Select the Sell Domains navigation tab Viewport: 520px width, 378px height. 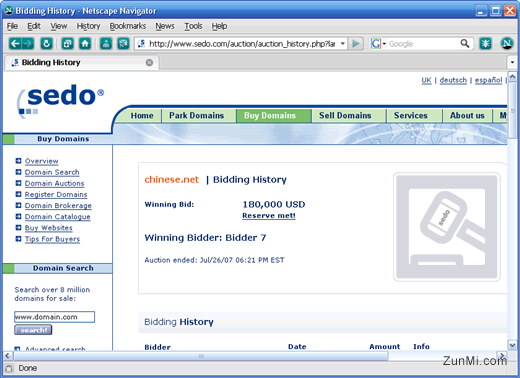pos(345,115)
